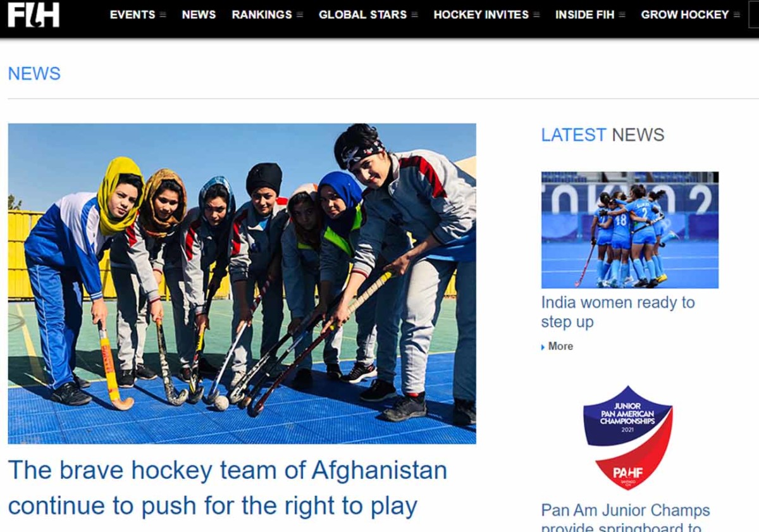The height and width of the screenshot is (532, 759).
Task: Open the Junior Pan American Championships badge
Action: [627, 438]
